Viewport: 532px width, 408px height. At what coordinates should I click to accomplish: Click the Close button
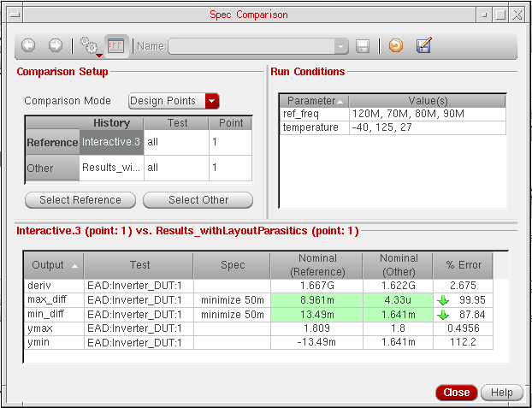[456, 393]
